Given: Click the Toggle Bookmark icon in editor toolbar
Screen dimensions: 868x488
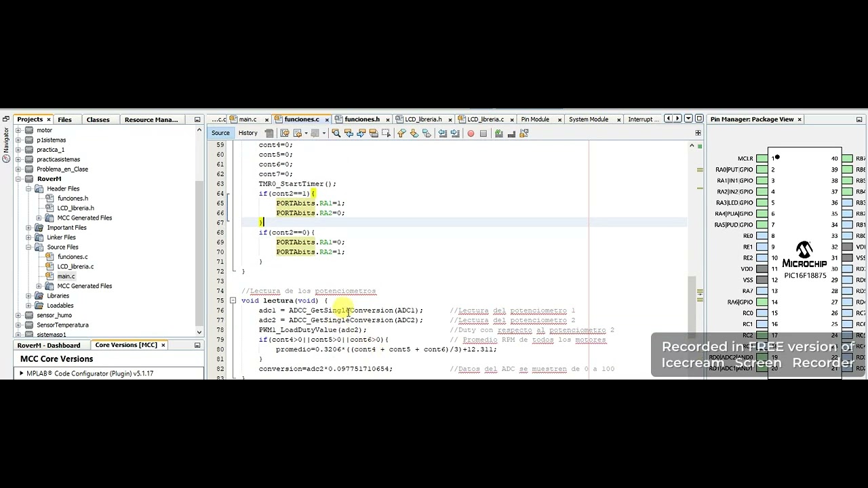Looking at the screenshot, I should [427, 134].
